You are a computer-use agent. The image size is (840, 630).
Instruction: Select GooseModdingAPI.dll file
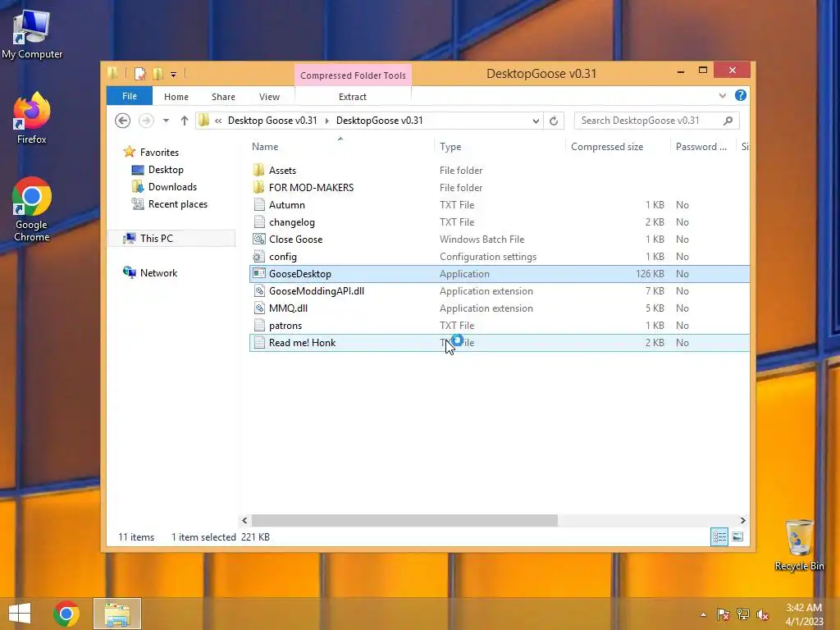tap(500, 291)
